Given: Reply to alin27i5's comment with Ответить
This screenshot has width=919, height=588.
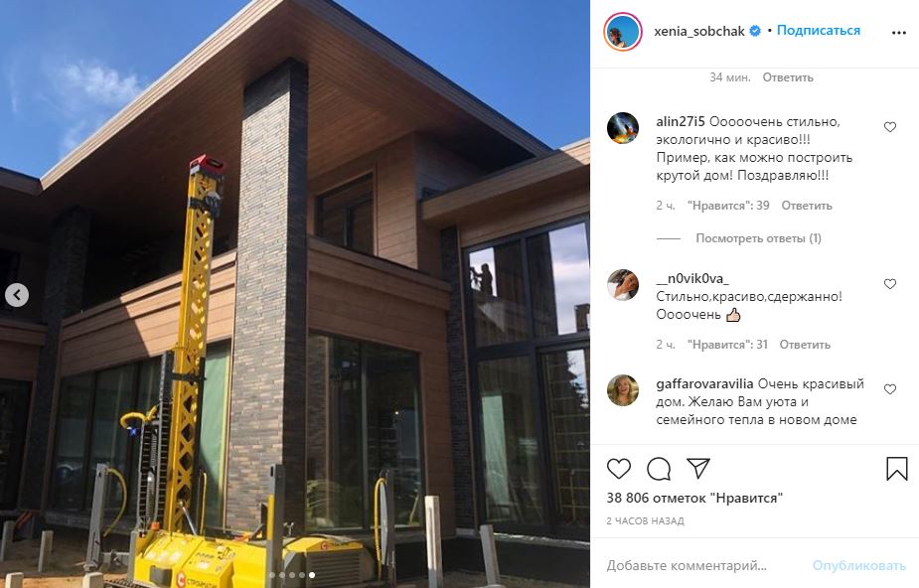Looking at the screenshot, I should click(807, 206).
